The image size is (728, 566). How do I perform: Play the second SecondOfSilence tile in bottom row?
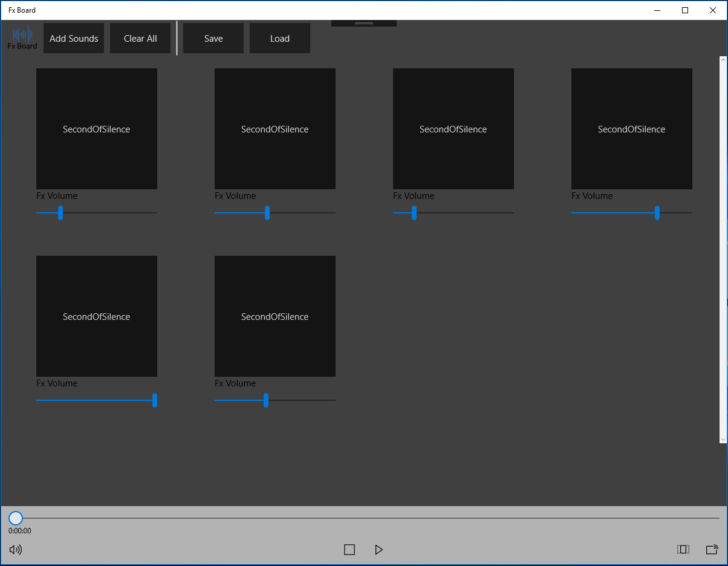pyautogui.click(x=275, y=316)
